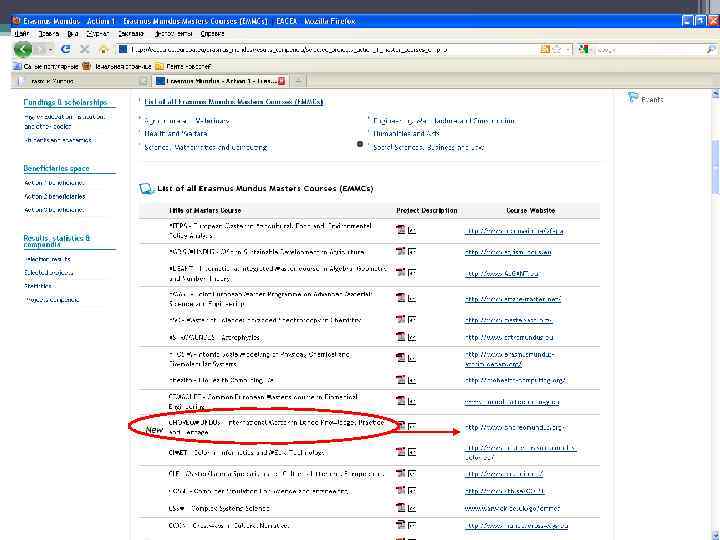Screen dimensions: 720x540
Task: Reload the page with the toolbar Reload icon
Action: (66, 49)
